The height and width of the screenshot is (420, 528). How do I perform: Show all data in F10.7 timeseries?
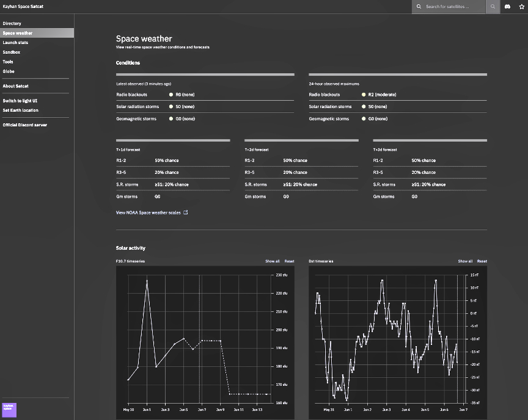pyautogui.click(x=273, y=261)
